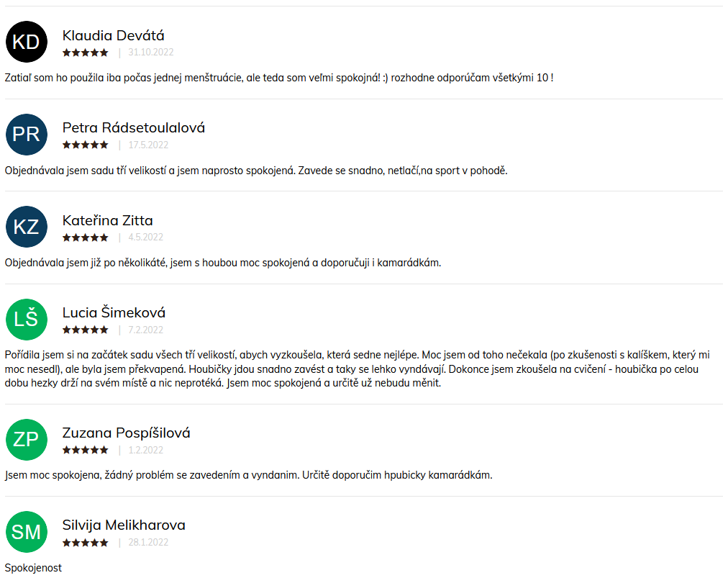Click the green SM avatar circle

[x=27, y=532]
